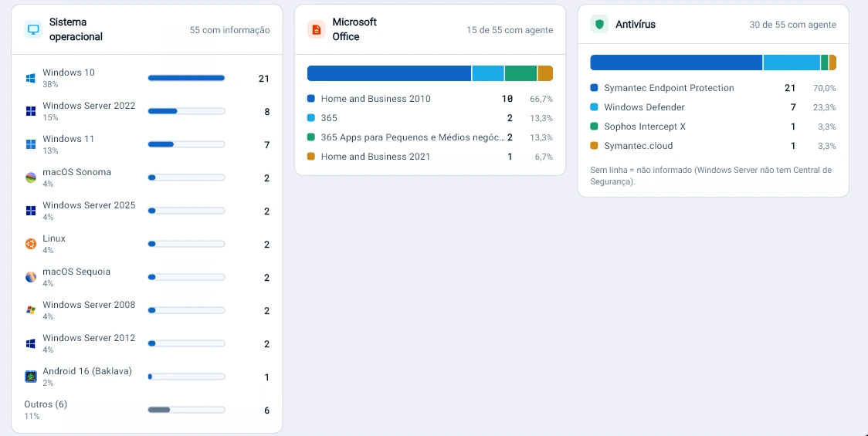Click the Home and Business 2021 label
868x436 pixels.
coord(375,157)
